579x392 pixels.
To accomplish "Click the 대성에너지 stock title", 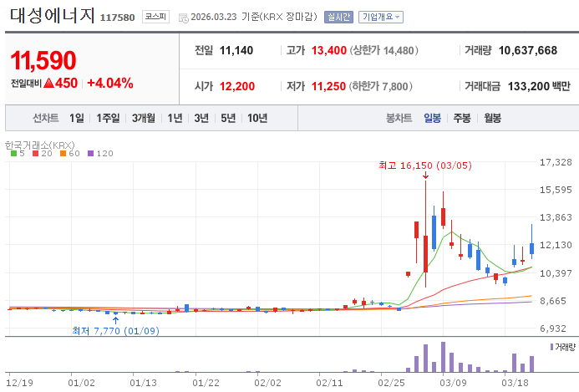I will (x=52, y=16).
